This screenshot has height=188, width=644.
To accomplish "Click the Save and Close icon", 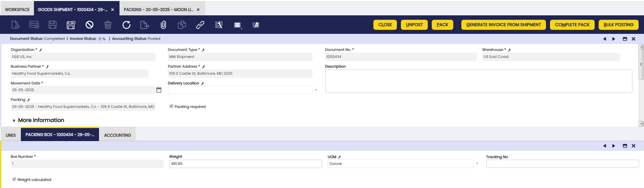I will coord(71,25).
